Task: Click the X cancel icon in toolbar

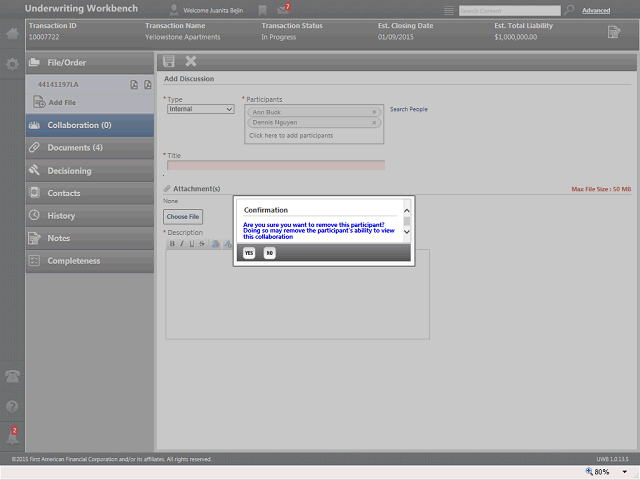Action: pyautogui.click(x=191, y=61)
